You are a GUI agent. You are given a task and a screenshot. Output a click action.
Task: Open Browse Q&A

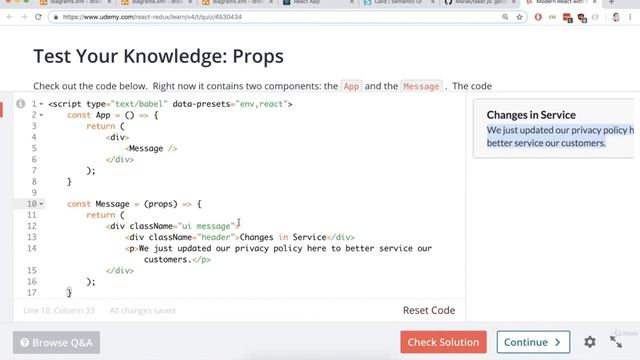pyautogui.click(x=56, y=342)
